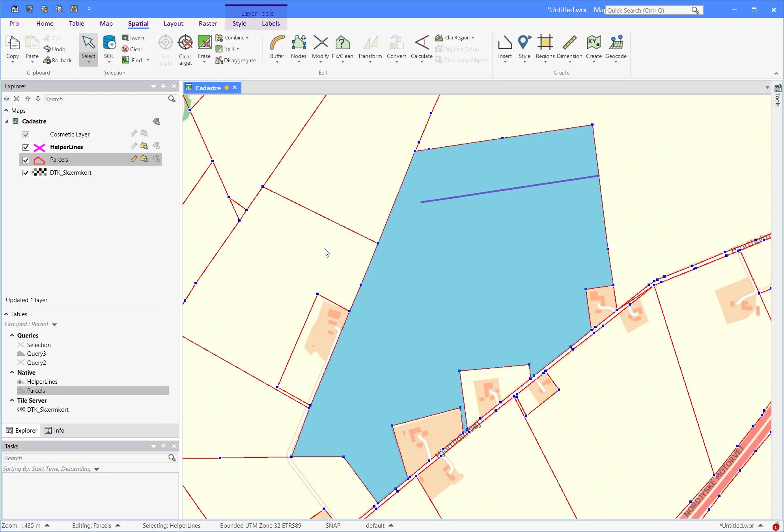Uncheck HelperLines layer visibility
This screenshot has width=784, height=532.
coord(26,147)
